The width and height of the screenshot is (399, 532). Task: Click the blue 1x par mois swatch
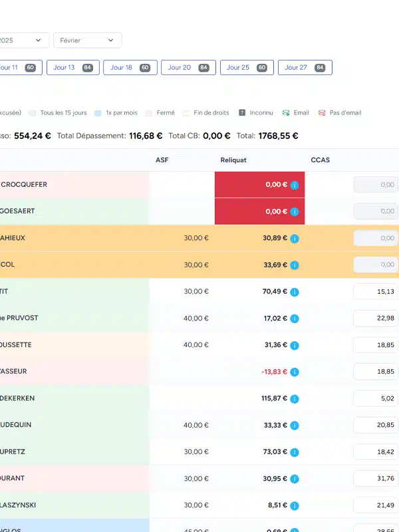pyautogui.click(x=98, y=113)
